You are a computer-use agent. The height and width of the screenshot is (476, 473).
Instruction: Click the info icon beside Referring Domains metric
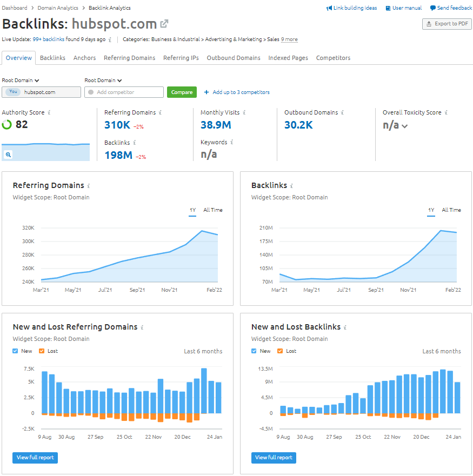tap(160, 112)
